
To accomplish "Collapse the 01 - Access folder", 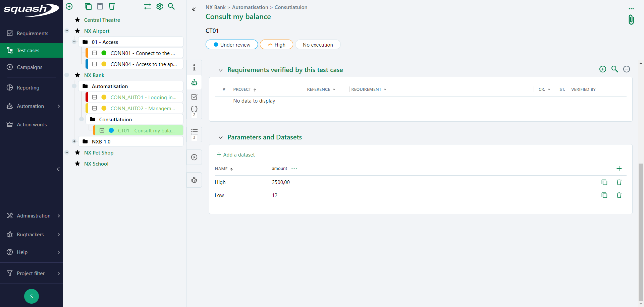I will point(74,42).
